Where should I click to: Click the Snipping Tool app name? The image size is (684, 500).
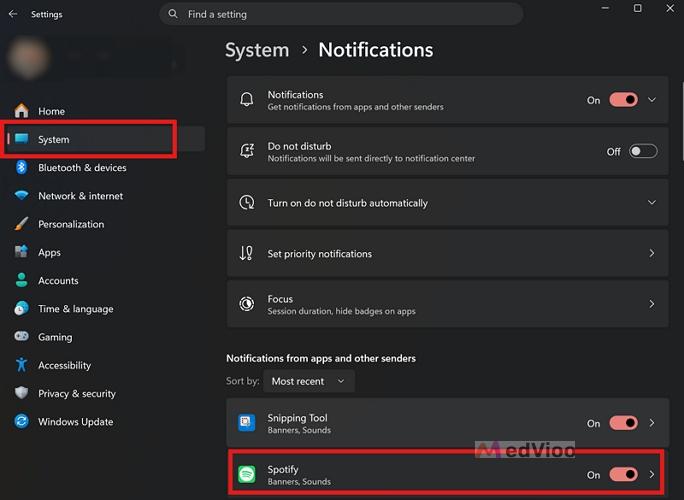click(x=298, y=418)
